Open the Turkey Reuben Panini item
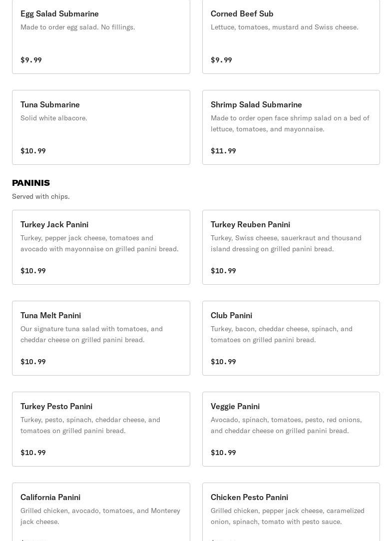This screenshot has width=392, height=541. click(x=291, y=247)
